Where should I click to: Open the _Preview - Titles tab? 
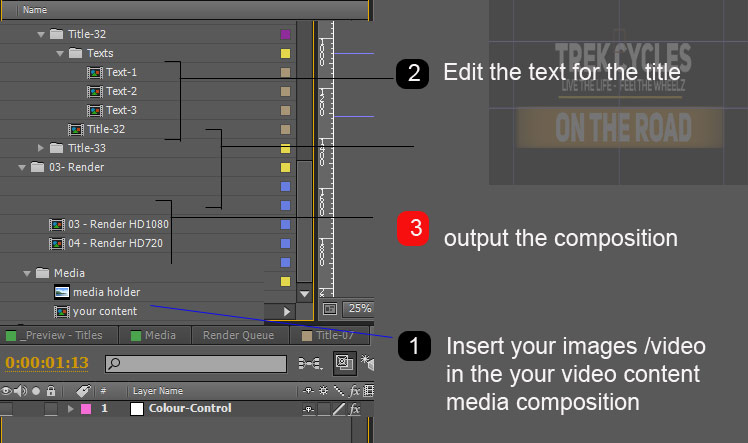pos(61,336)
